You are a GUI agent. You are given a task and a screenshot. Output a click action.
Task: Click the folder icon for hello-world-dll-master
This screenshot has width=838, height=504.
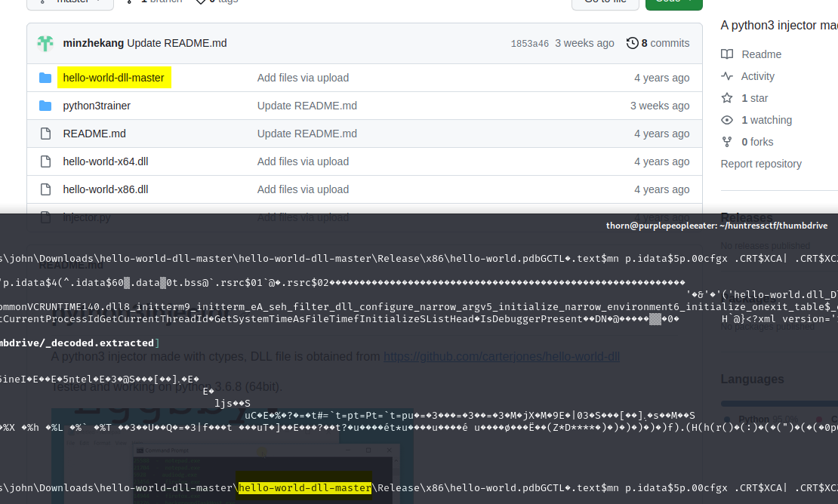[x=45, y=78]
